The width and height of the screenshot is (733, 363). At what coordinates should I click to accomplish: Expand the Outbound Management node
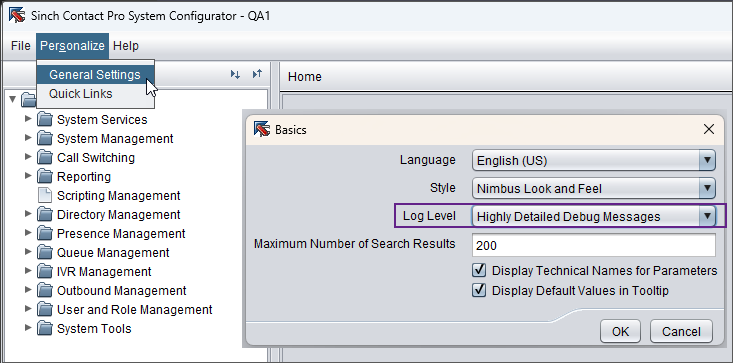click(28, 290)
